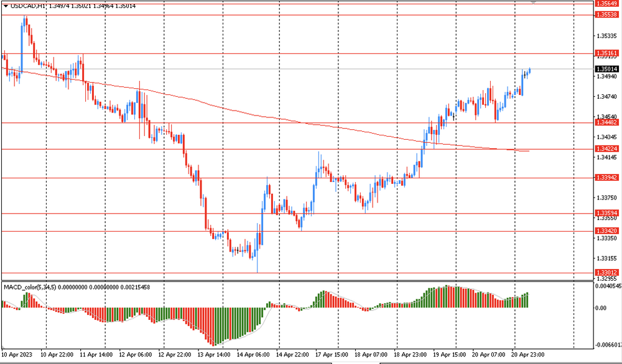The height and width of the screenshot is (364, 622).
Task: Select the 1.35538 red price level tag
Action: tap(606, 14)
